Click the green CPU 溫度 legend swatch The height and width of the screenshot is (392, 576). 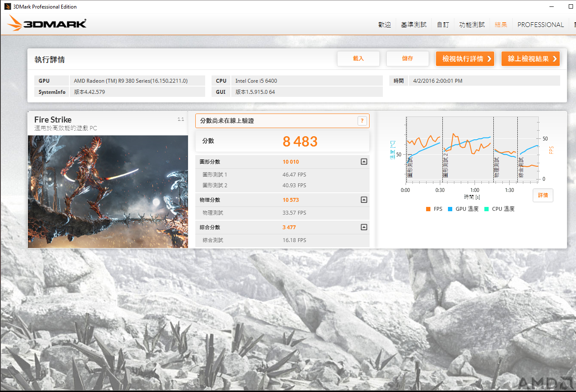(486, 209)
